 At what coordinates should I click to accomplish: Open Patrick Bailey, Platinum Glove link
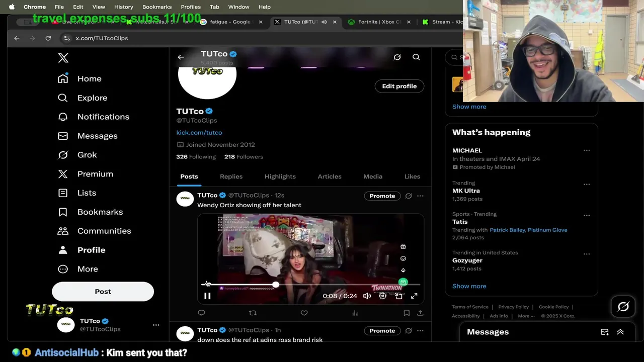click(x=528, y=230)
